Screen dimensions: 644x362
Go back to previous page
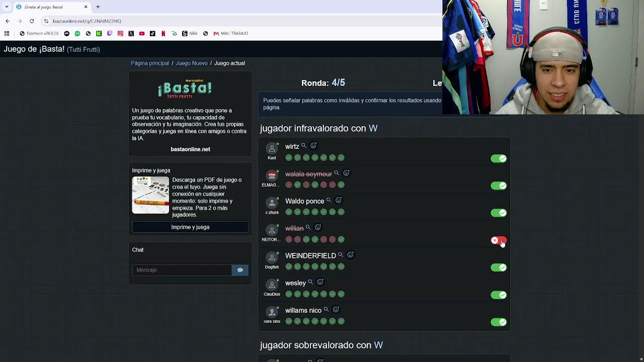[8, 21]
